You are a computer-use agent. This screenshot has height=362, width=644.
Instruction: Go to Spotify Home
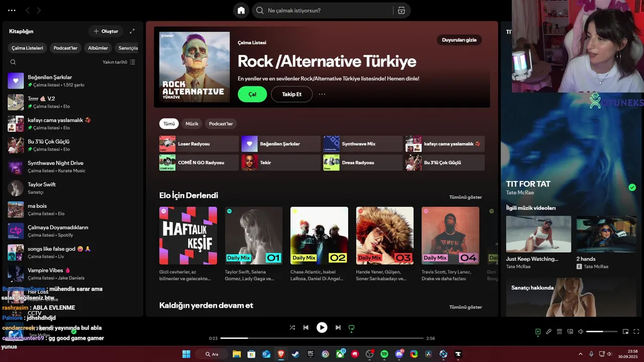click(241, 11)
